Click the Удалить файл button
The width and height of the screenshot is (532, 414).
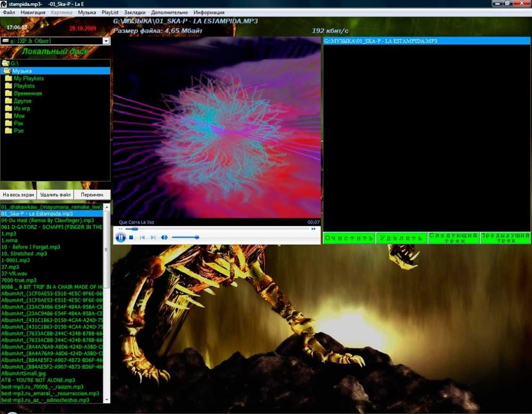point(55,195)
